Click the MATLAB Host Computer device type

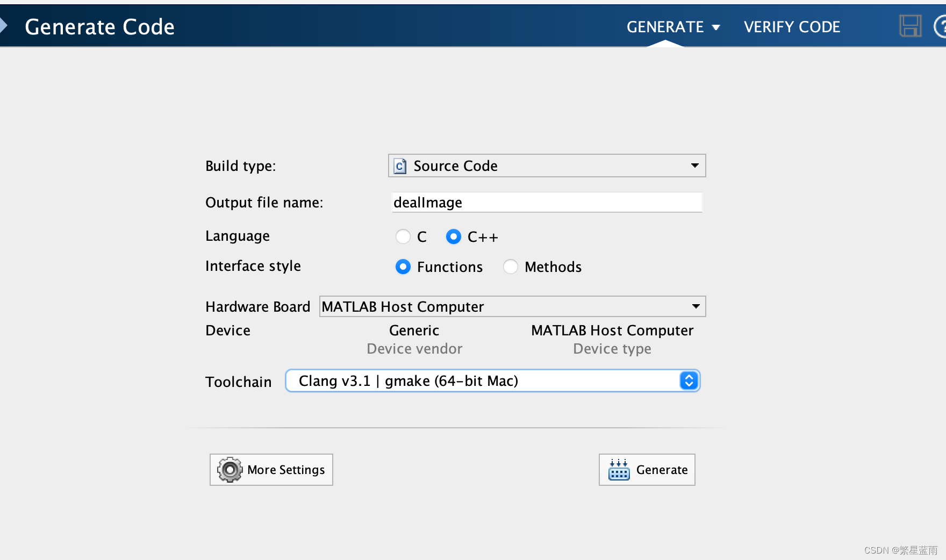click(x=612, y=330)
